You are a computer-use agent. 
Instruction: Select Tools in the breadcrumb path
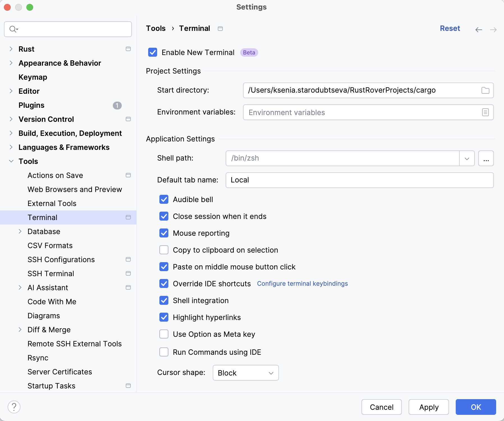pyautogui.click(x=155, y=28)
